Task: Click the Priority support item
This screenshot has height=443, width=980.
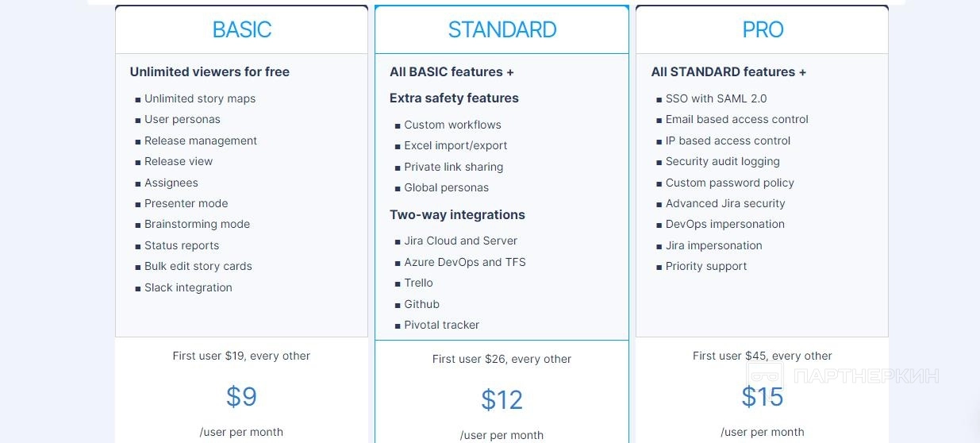Action: click(706, 266)
